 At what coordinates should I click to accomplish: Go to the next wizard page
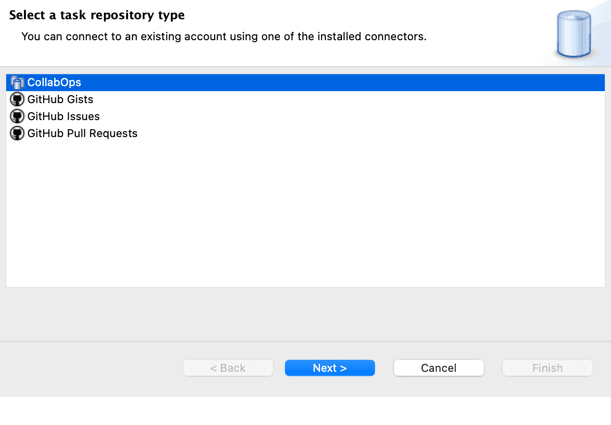pyautogui.click(x=330, y=368)
